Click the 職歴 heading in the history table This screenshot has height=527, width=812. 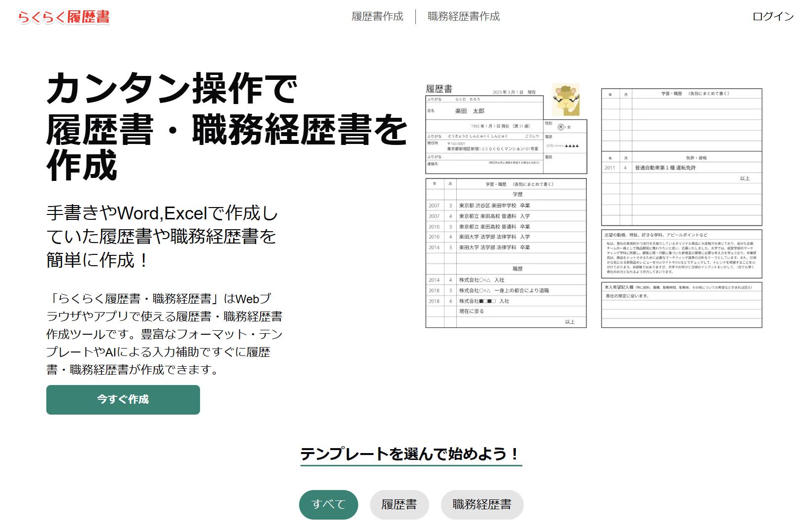coord(517,269)
